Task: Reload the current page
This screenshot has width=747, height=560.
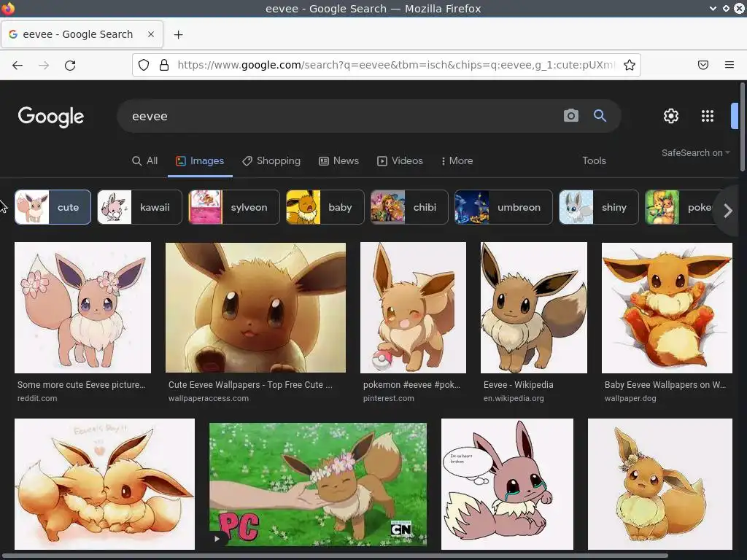Action: pyautogui.click(x=70, y=65)
